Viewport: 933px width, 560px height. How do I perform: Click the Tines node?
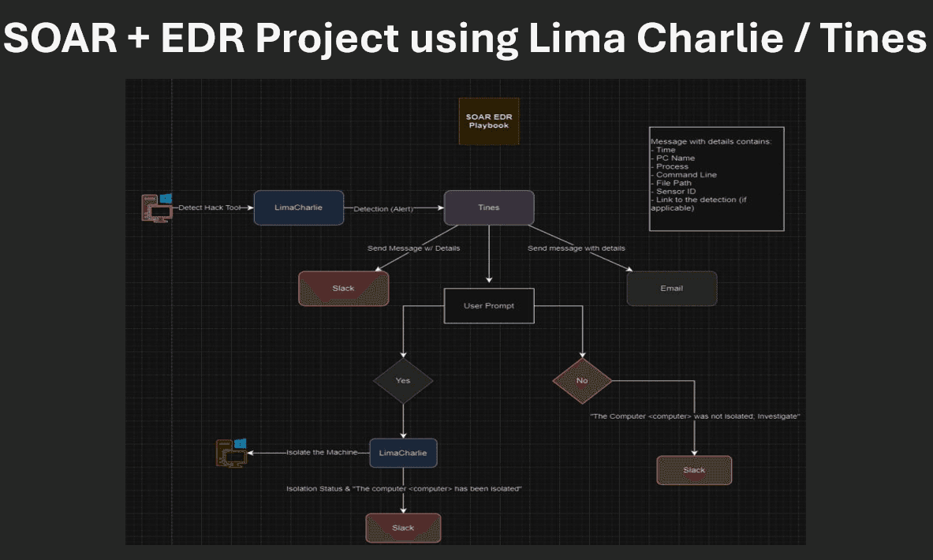click(x=489, y=208)
